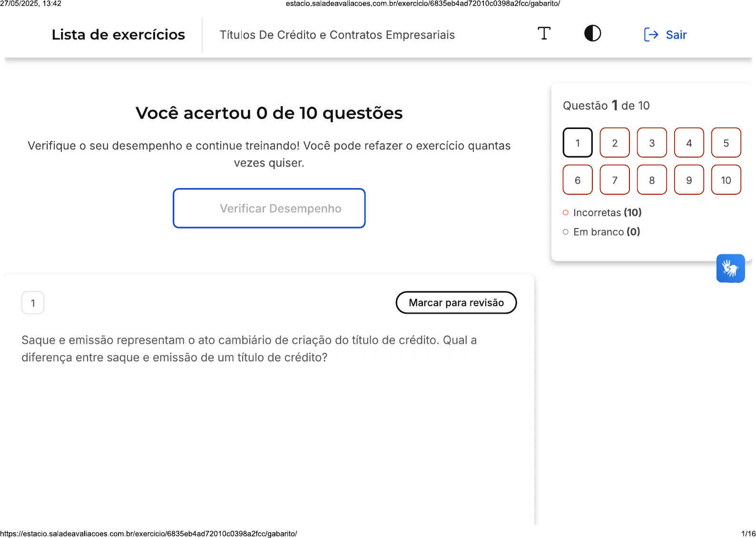This screenshot has height=538, width=756.
Task: Click the Em branco (0) legend item
Action: (601, 232)
